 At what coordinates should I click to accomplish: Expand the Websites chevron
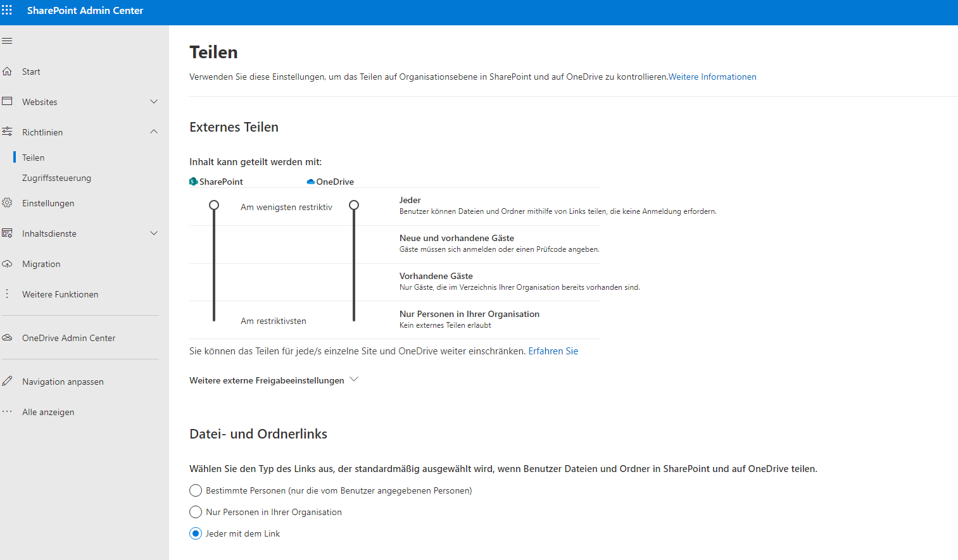pos(154,101)
